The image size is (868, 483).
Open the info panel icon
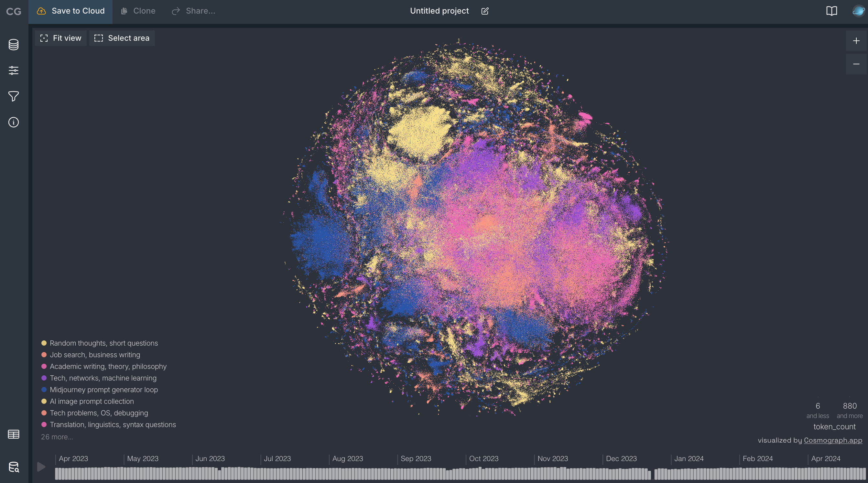click(14, 122)
